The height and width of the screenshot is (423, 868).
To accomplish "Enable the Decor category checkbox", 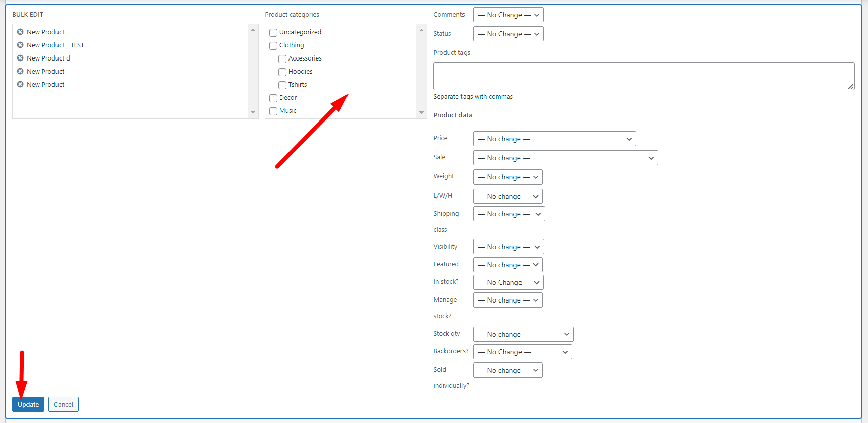I will click(273, 98).
